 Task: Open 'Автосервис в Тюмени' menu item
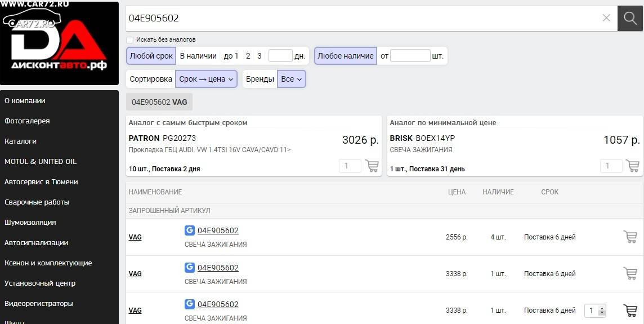click(41, 182)
